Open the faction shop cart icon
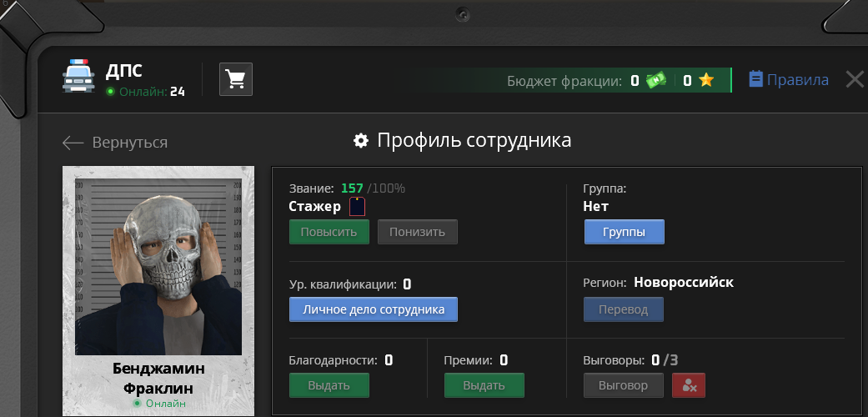The image size is (868, 417). [x=236, y=79]
